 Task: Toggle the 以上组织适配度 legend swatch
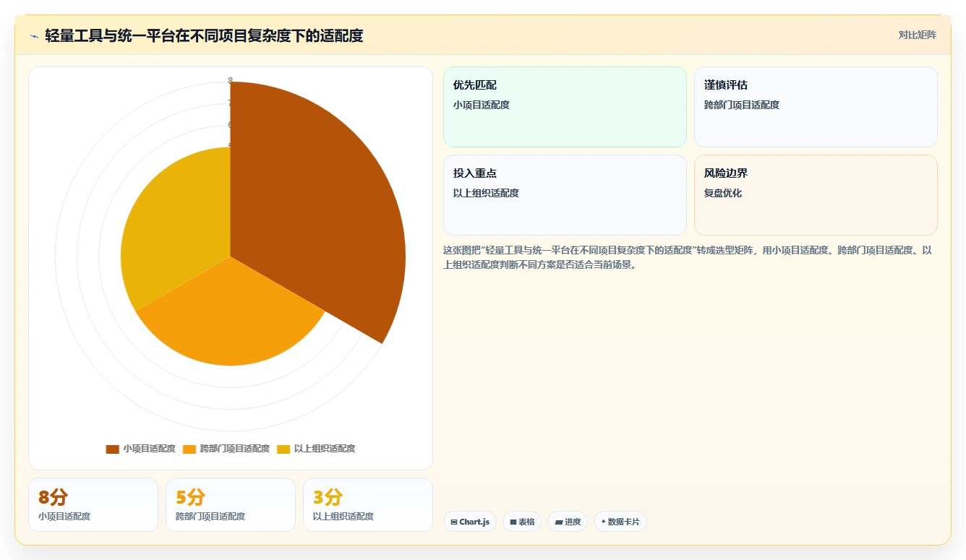point(283,449)
